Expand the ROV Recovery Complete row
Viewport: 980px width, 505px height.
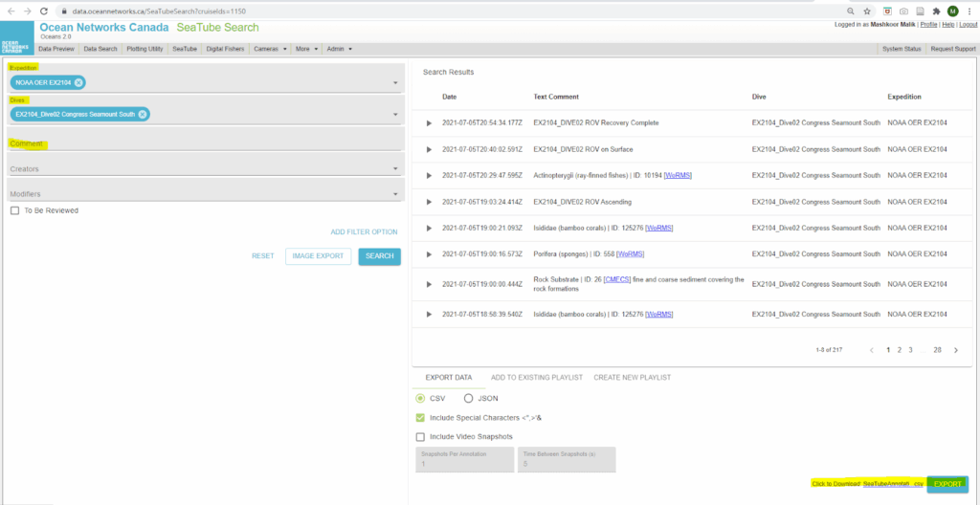(429, 123)
